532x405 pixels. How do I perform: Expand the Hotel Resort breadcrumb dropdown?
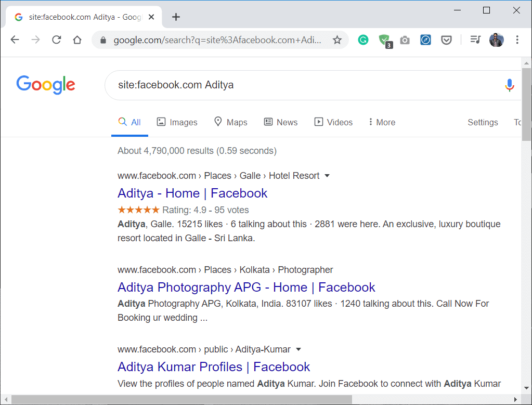pyautogui.click(x=328, y=175)
